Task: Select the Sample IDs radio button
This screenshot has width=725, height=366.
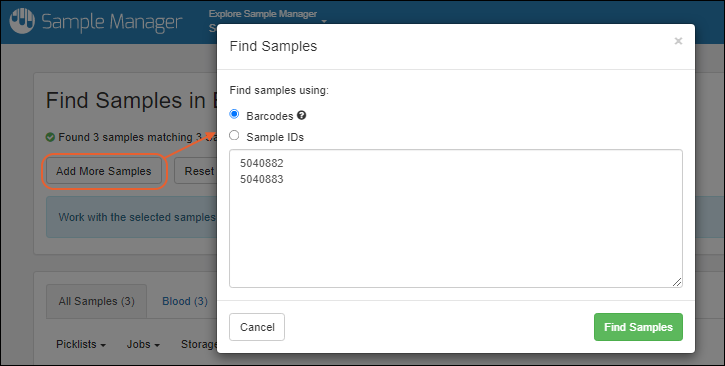Action: (234, 135)
